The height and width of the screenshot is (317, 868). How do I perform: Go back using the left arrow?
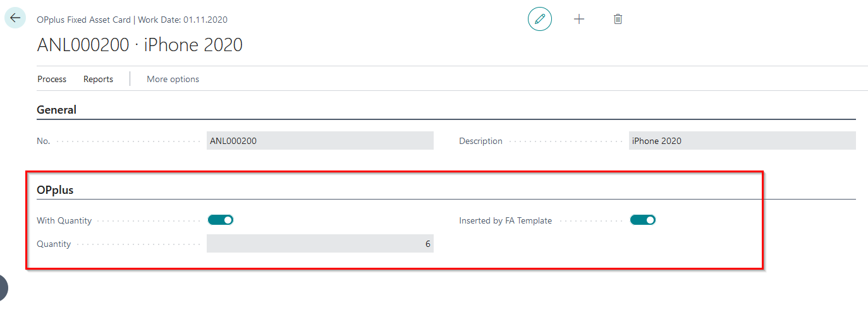pos(15,18)
